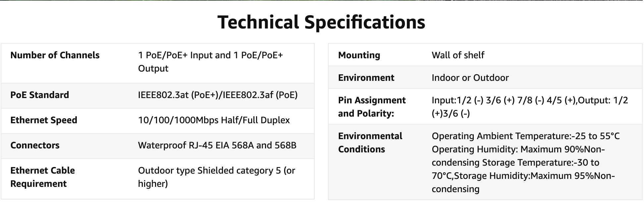
Task: Click the Environment row label
Action: point(366,78)
